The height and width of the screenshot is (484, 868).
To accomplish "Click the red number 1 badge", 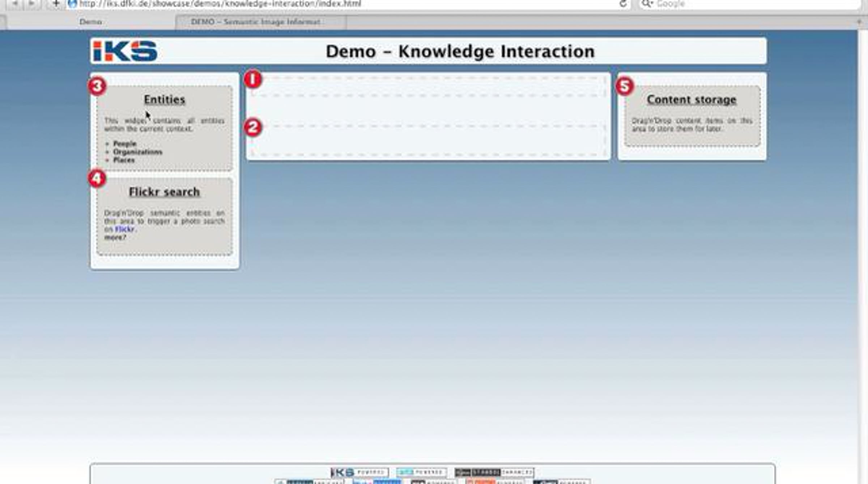I will click(x=252, y=80).
